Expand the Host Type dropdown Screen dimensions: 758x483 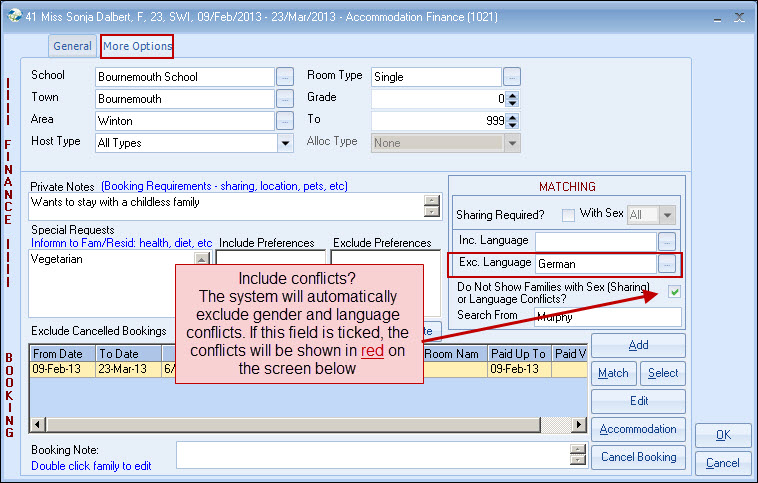[285, 143]
